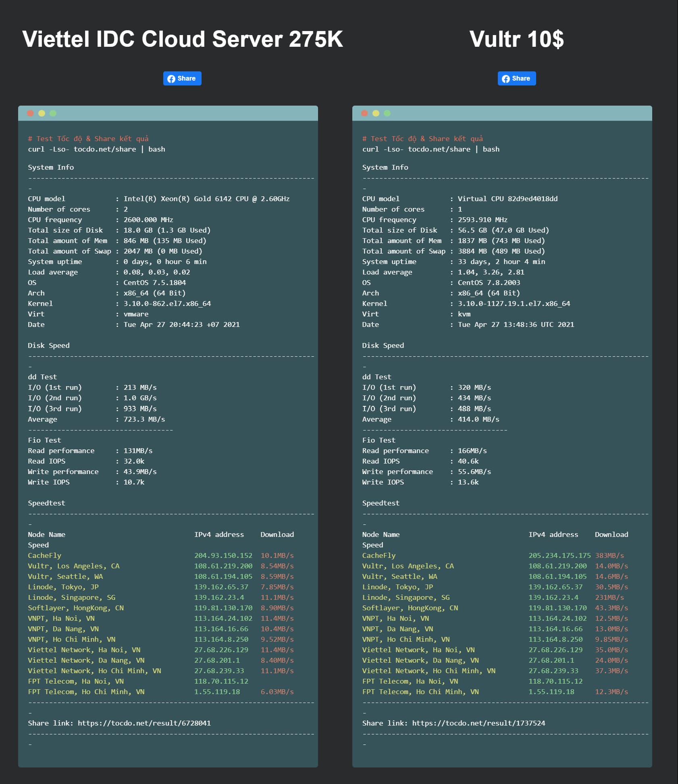Click IP address 204.93.150.152
This screenshot has height=784, width=678.
[x=223, y=555]
